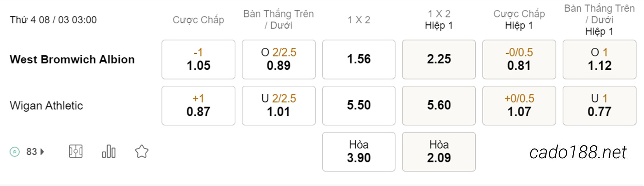Select West Bromwich -1 handicap at 1.05
This screenshot has width=644, height=186.
(198, 59)
